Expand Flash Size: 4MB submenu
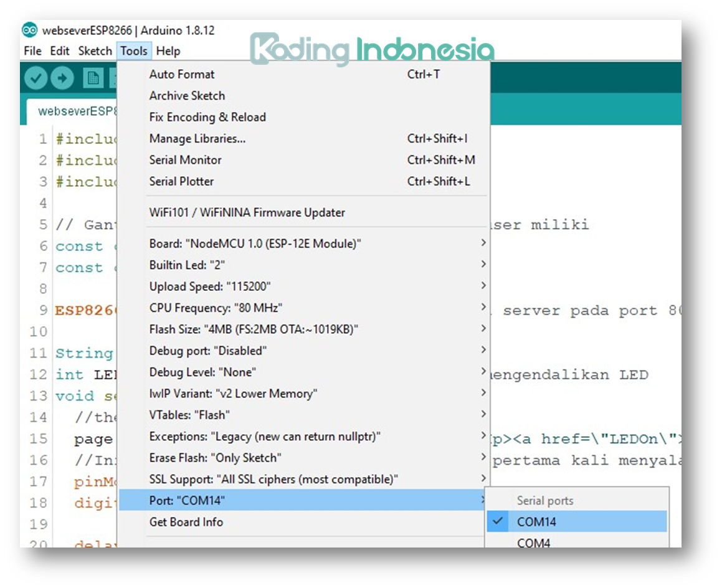 pos(304,329)
